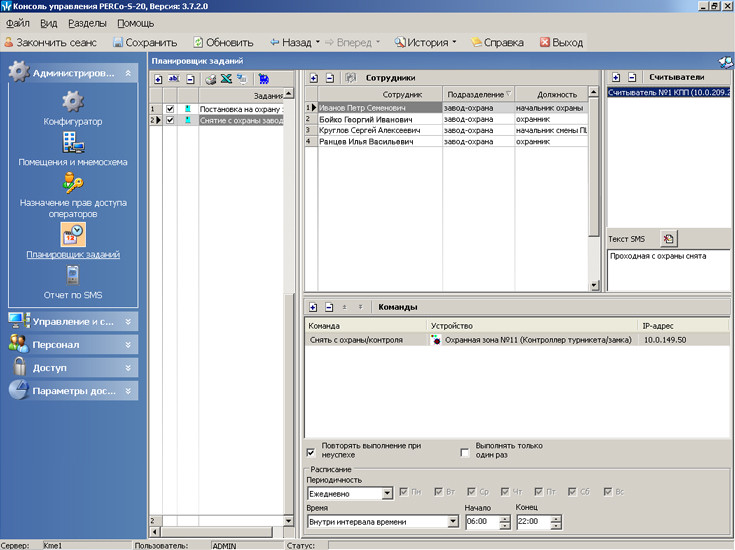Open the Разделы menu

point(87,23)
